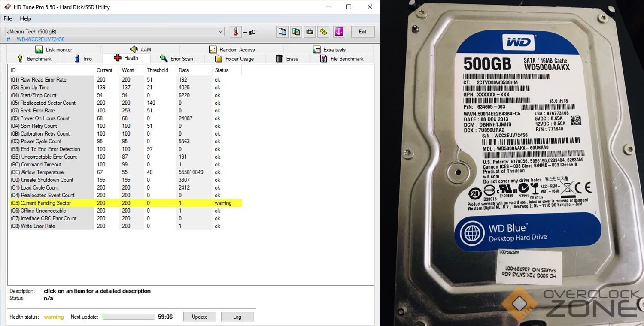Image resolution: width=644 pixels, height=326 pixels.
Task: Select the '(03) Spin Up Time' row
Action: pyautogui.click(x=125, y=88)
